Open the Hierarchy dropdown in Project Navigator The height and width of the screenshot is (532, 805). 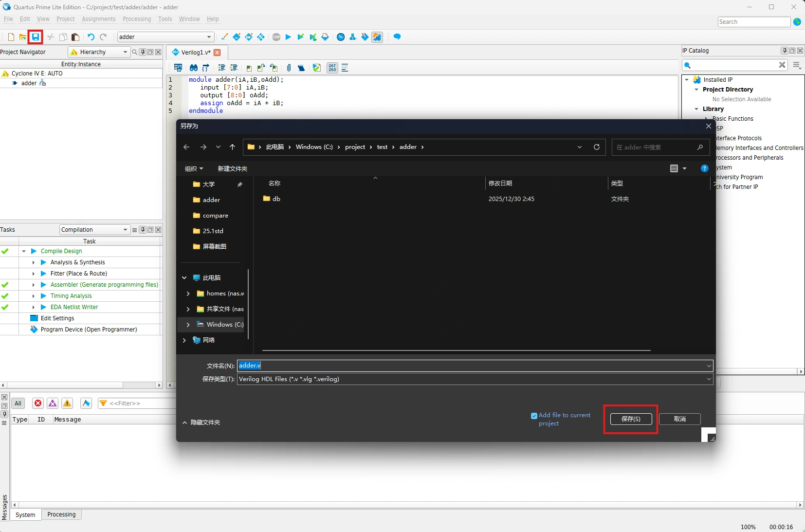(125, 52)
